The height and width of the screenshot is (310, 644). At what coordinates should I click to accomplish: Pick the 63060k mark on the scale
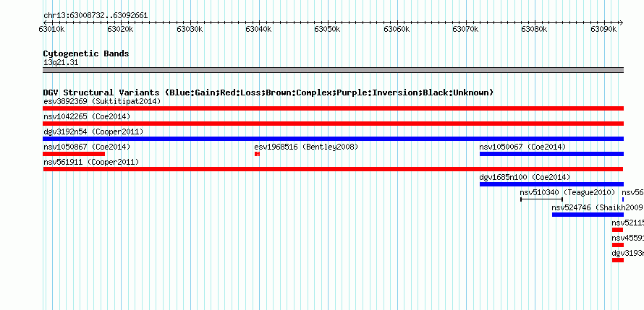(397, 30)
